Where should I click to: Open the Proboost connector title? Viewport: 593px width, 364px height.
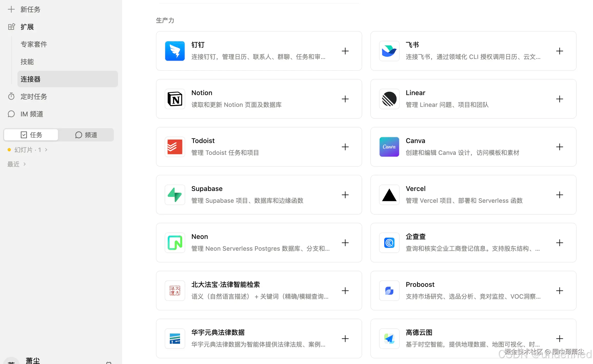[420, 285]
